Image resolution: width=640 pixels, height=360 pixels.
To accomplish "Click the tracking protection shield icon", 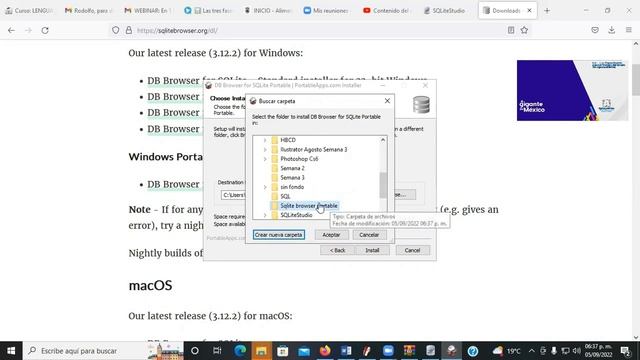I will coord(116,30).
